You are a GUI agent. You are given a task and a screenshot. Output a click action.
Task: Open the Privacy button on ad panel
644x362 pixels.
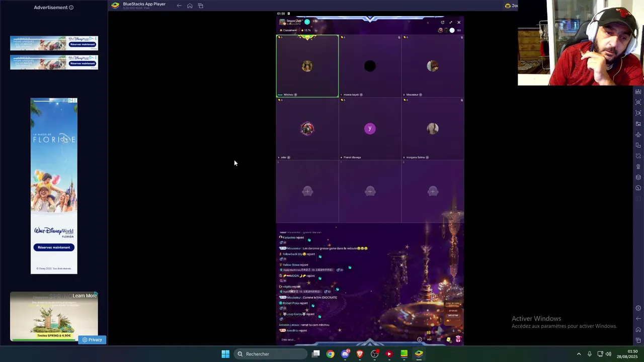[x=92, y=340]
